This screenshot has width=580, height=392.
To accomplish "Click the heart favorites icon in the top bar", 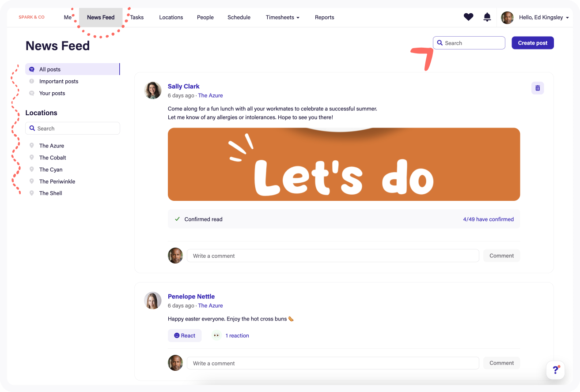I will pyautogui.click(x=468, y=17).
